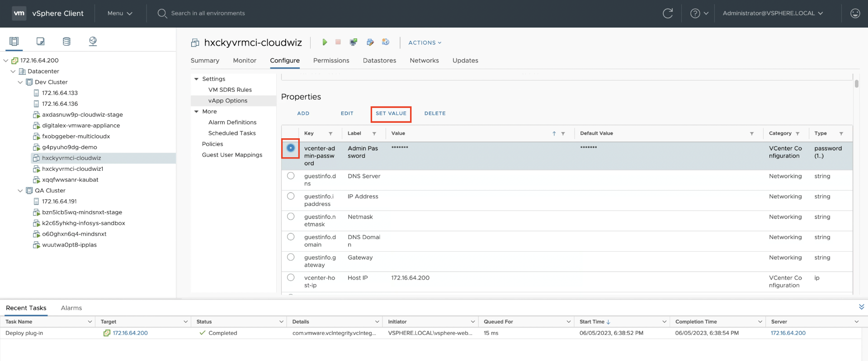Expand the Administrator@VSPHERE.LOCAL user menu
The height and width of the screenshot is (361, 868).
coord(773,14)
